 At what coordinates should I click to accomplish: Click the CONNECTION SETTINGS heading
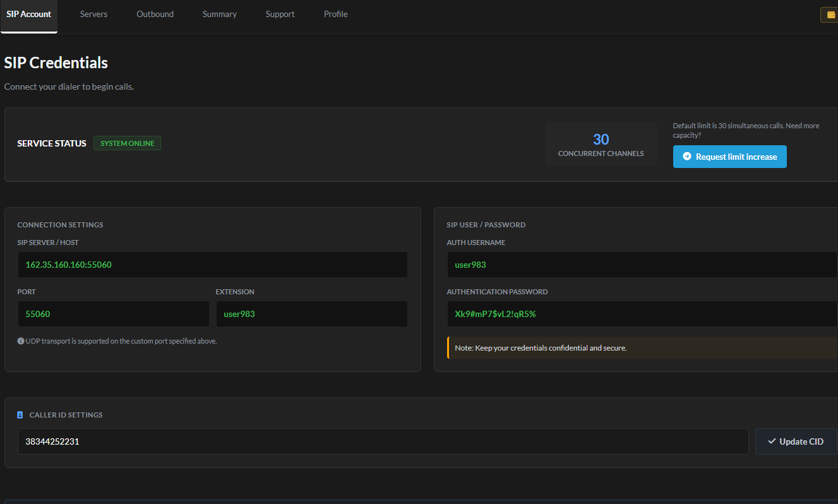[x=60, y=225]
